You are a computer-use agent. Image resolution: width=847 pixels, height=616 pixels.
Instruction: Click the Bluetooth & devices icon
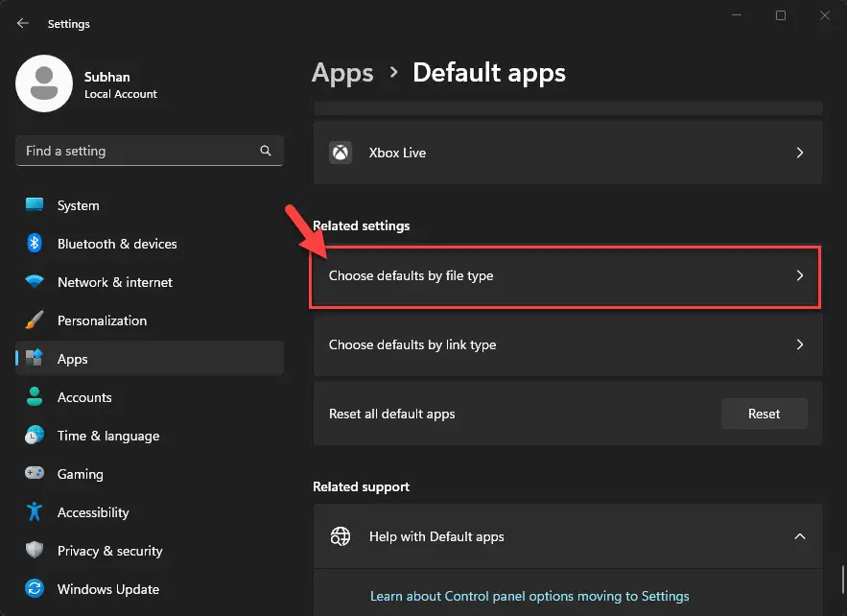(x=35, y=244)
